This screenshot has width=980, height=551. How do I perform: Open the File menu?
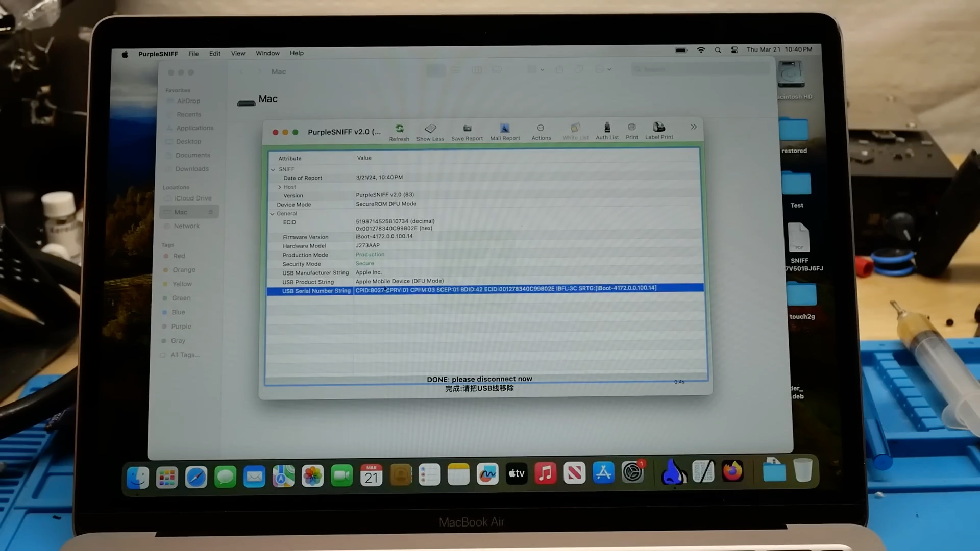coord(193,54)
